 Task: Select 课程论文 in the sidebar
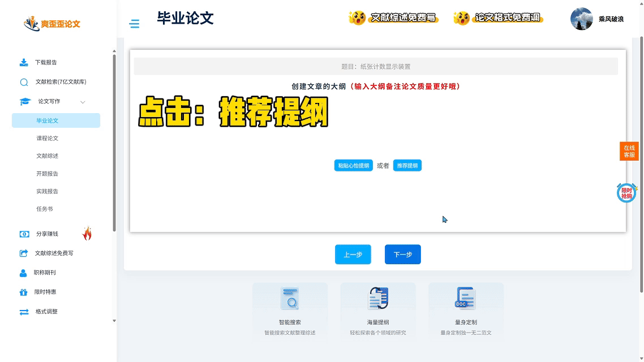48,139
